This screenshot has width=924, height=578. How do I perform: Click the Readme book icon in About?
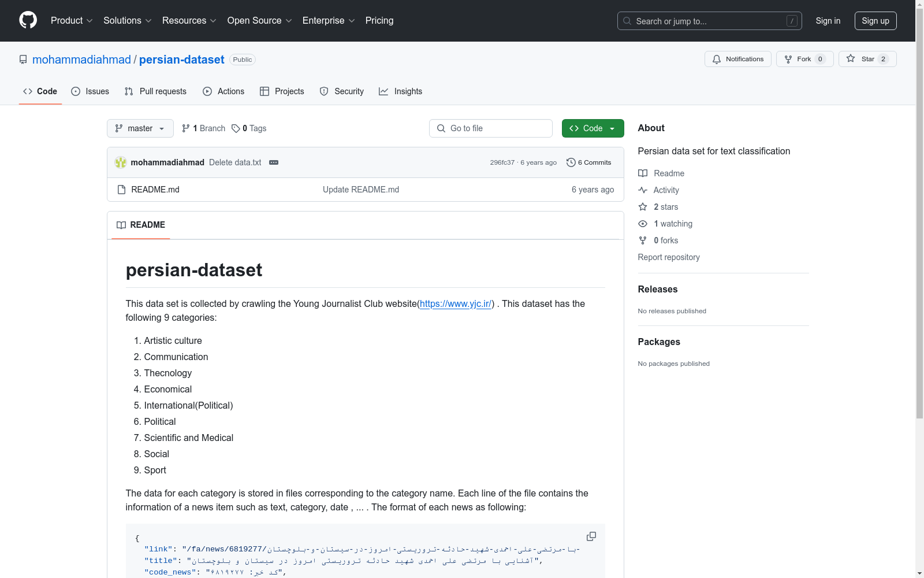coord(643,173)
